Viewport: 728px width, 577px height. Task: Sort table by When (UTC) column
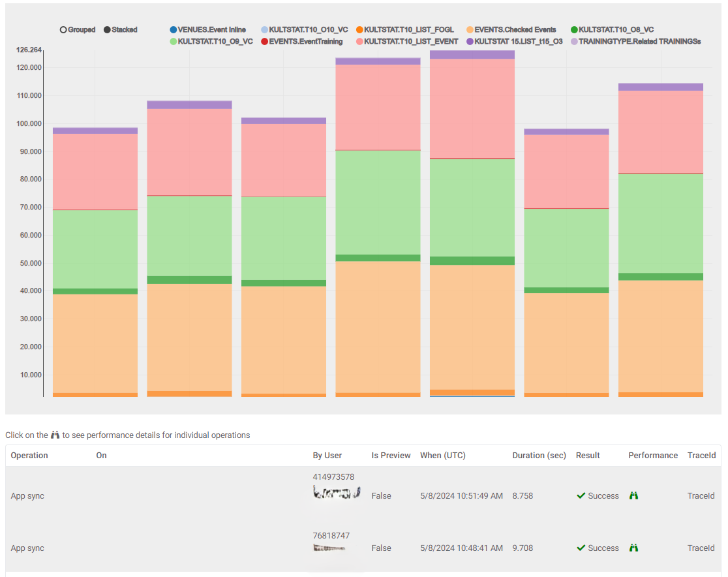point(443,456)
